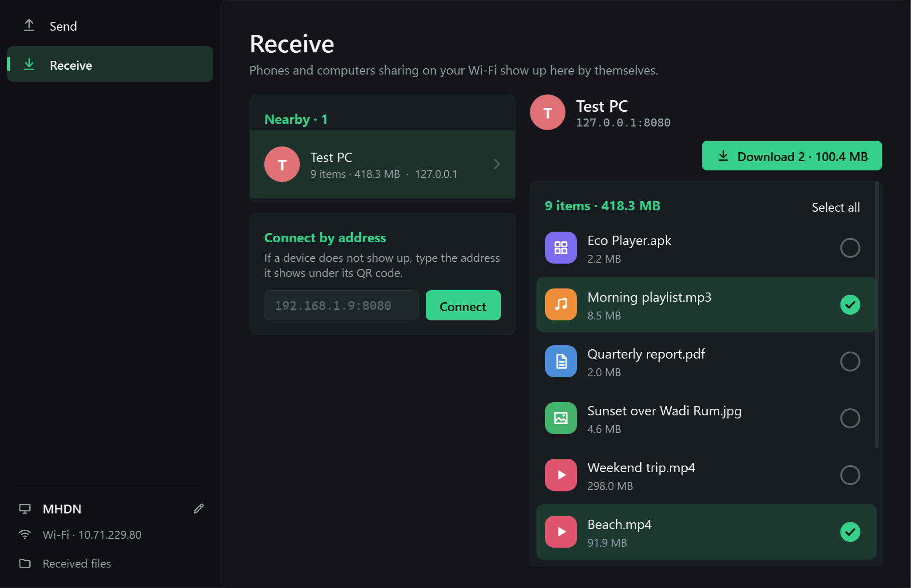Click the Sunset over Wadi Rum.jpg image icon
Viewport: 911px width, 588px height.
pos(561,418)
